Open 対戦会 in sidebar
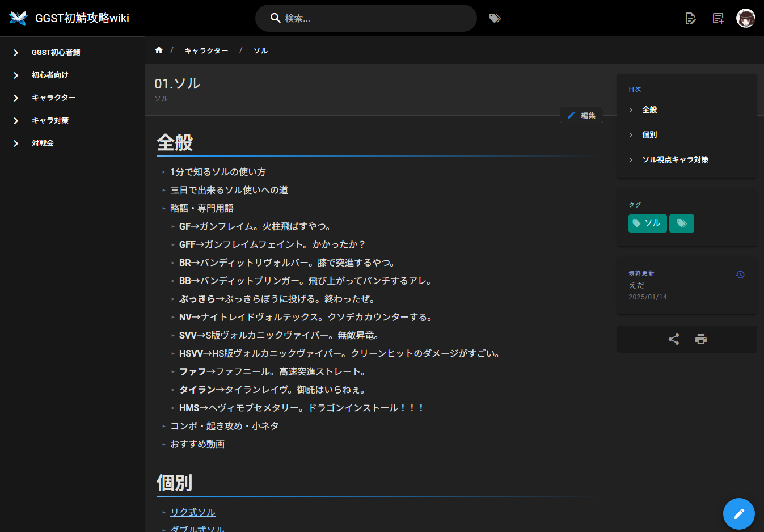The image size is (764, 532). 43,143
